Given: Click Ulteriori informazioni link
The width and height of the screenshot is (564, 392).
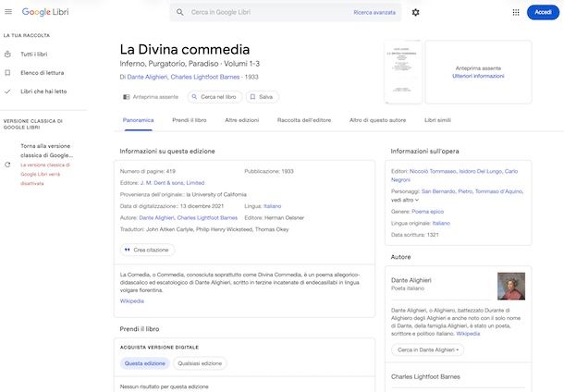Looking at the screenshot, I should (x=478, y=76).
